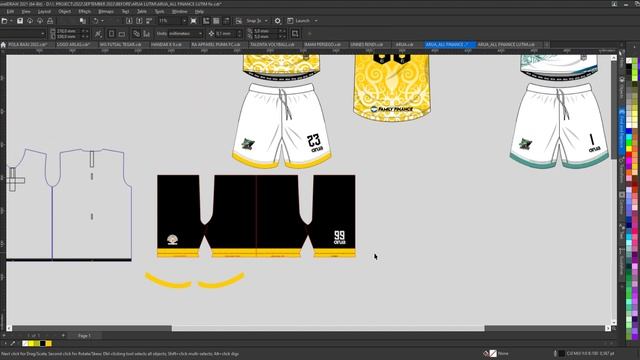Open the Bitmaps menu

point(106,11)
